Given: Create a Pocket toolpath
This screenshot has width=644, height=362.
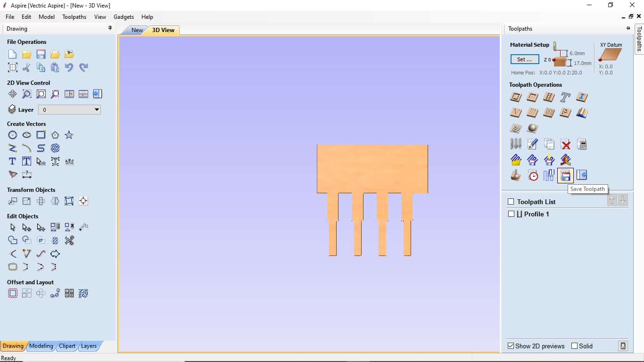Looking at the screenshot, I should [532, 97].
